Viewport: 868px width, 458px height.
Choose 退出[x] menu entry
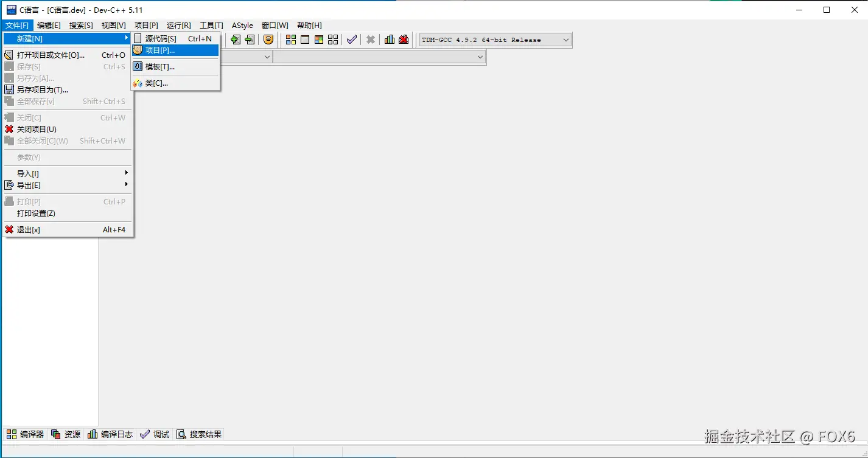pyautogui.click(x=68, y=229)
